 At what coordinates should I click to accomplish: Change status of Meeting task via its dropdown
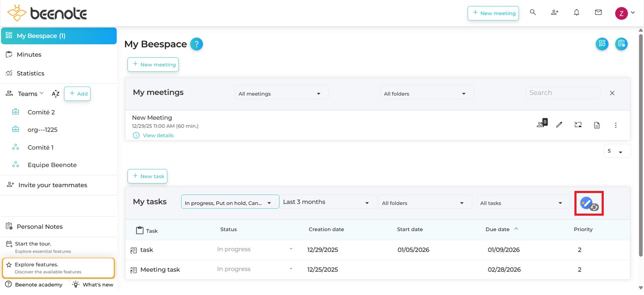pyautogui.click(x=291, y=269)
